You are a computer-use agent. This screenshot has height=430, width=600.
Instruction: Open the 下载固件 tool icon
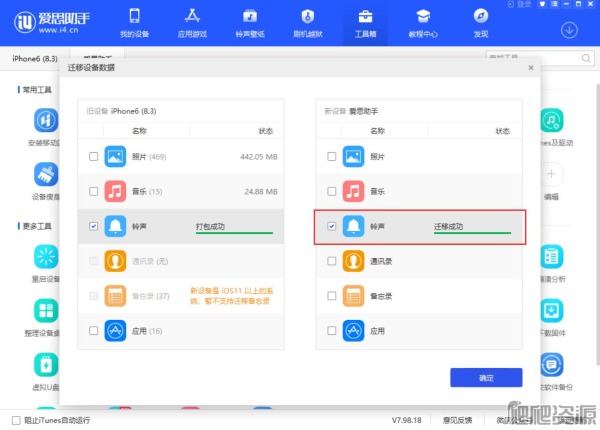tap(552, 310)
